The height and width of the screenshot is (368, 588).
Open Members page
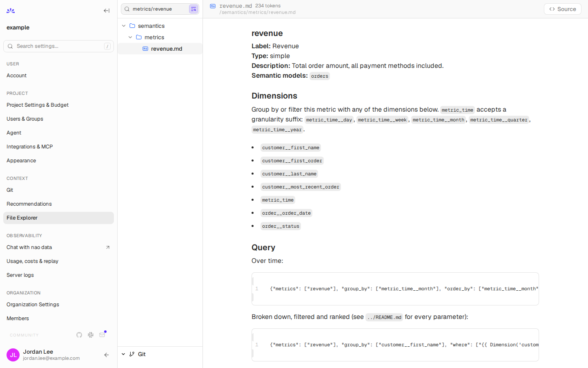[58, 319]
